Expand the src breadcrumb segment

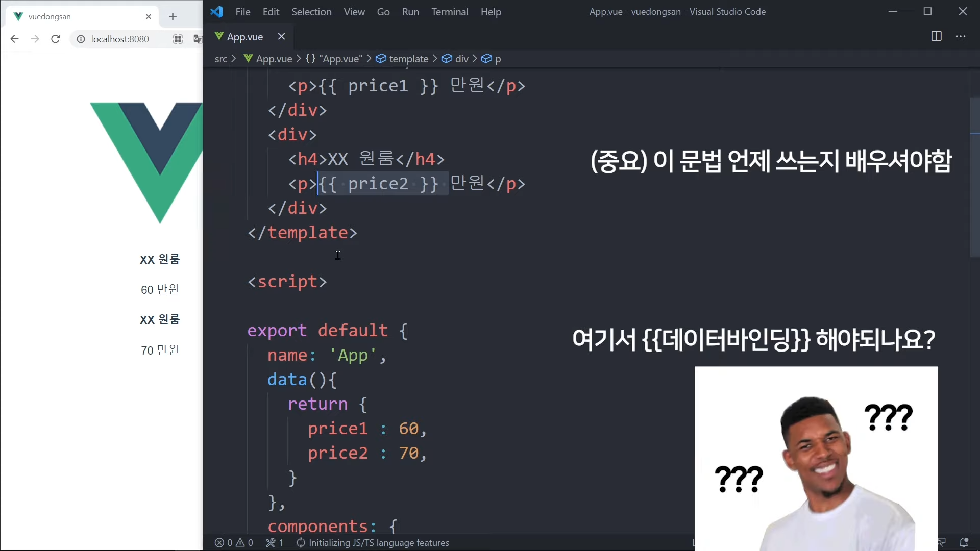220,59
